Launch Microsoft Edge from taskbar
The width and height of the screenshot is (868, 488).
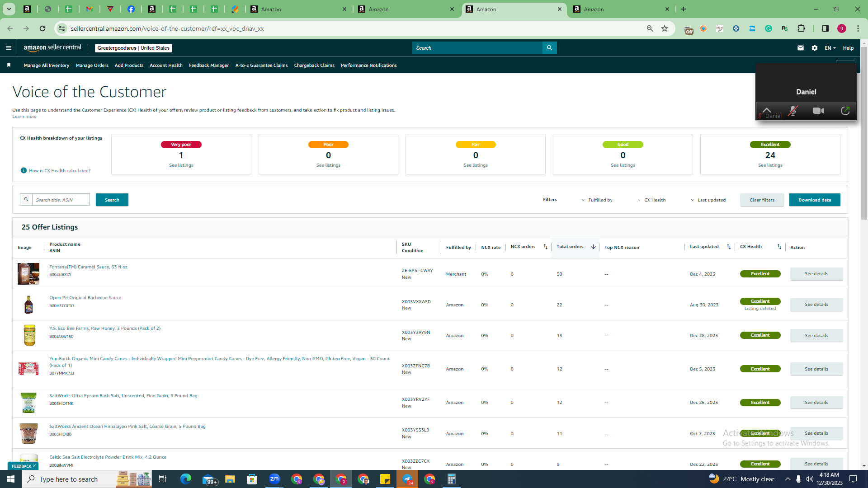tap(186, 479)
